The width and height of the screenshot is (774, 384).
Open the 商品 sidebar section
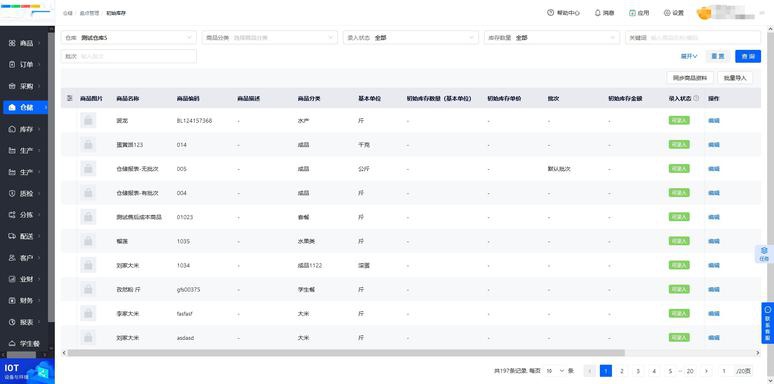coord(24,43)
